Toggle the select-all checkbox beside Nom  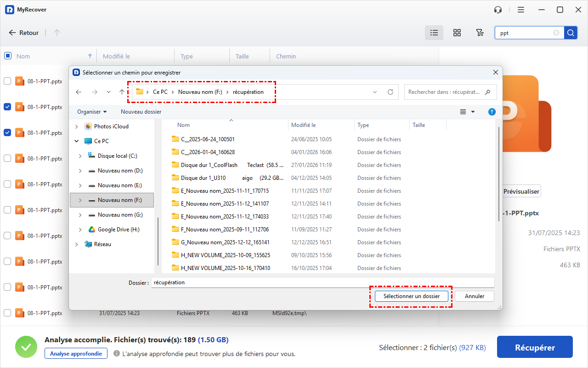(x=7, y=56)
